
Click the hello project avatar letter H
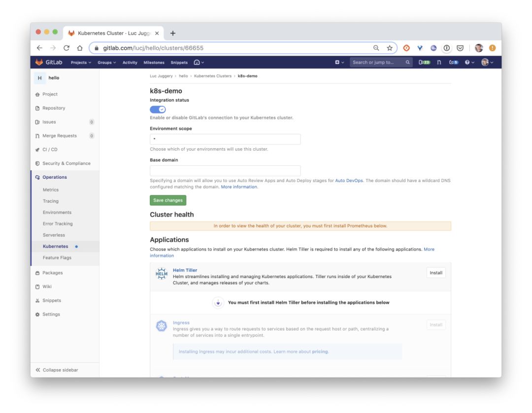(40, 78)
